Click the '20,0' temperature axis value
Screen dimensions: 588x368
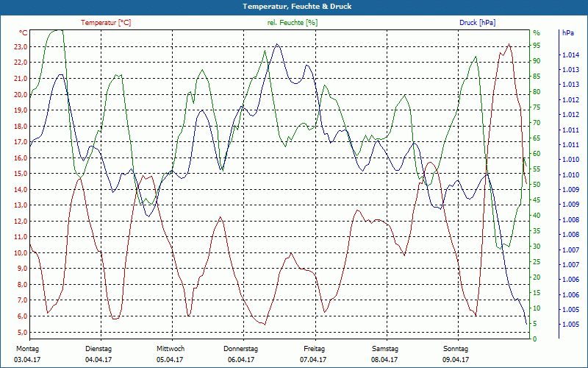click(21, 95)
